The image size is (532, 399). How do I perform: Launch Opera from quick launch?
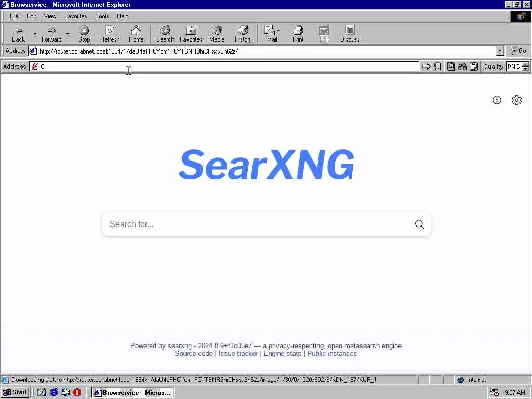[x=77, y=392]
